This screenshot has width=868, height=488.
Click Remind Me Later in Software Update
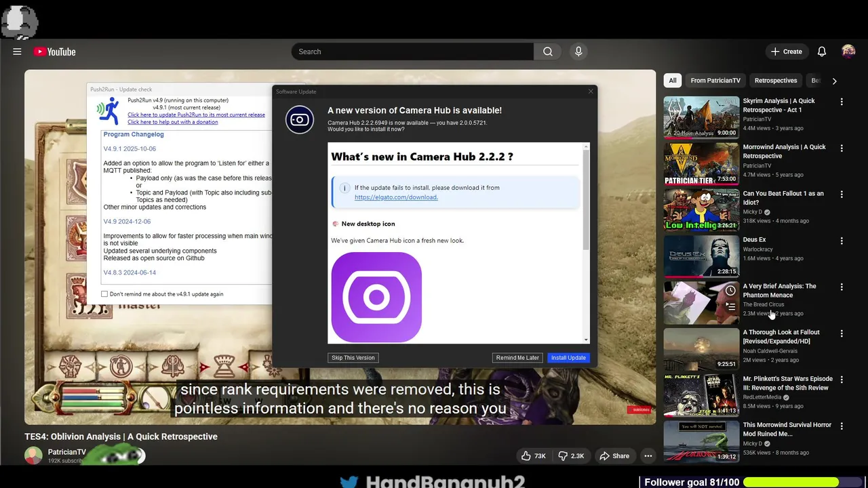click(x=517, y=358)
